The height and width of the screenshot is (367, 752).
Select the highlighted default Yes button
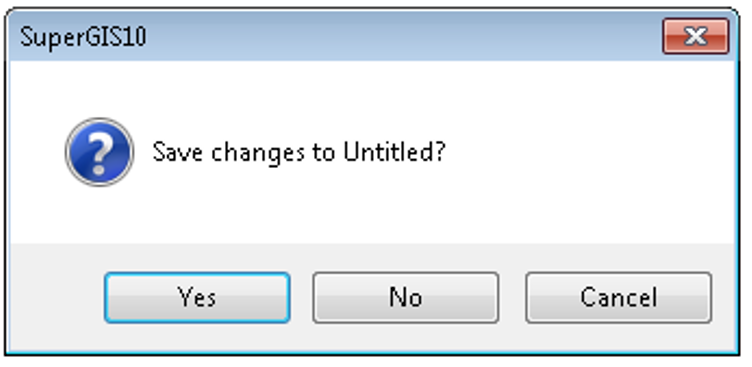pyautogui.click(x=197, y=297)
